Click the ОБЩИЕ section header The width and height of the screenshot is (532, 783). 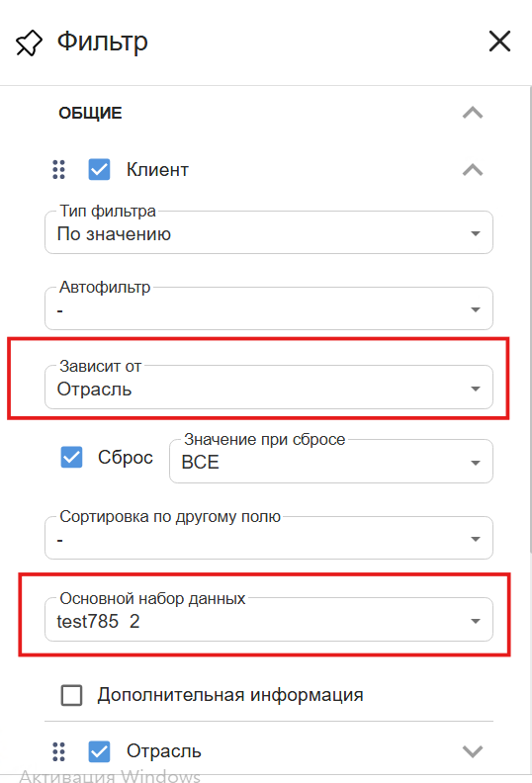pyautogui.click(x=90, y=113)
